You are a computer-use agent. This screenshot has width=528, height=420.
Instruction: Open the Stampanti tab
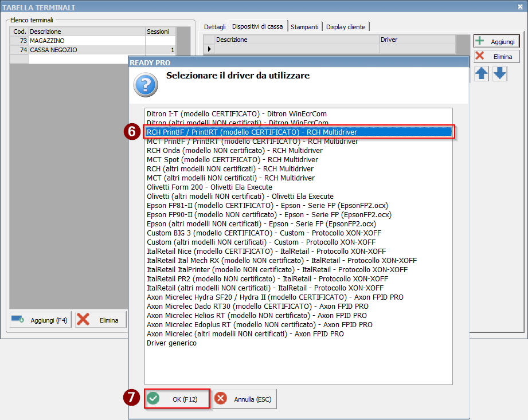[x=304, y=27]
